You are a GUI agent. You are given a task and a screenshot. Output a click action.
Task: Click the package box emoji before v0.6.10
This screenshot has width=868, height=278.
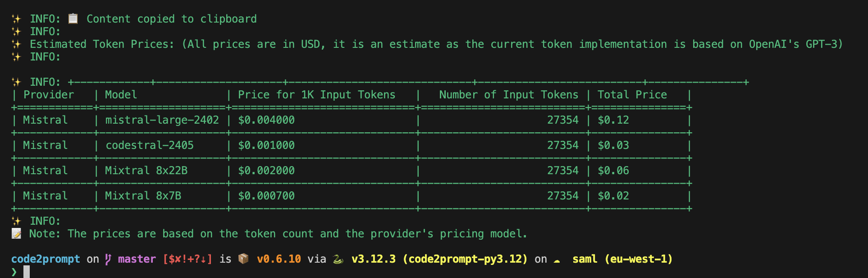[x=243, y=259]
